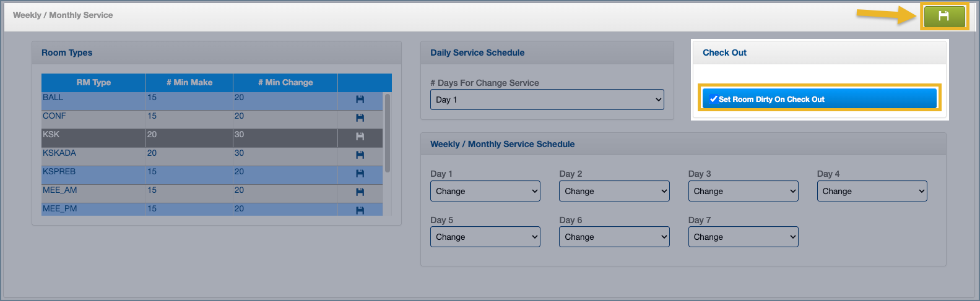The image size is (980, 301).
Task: Save the MEE_AM room type row
Action: [x=360, y=192]
